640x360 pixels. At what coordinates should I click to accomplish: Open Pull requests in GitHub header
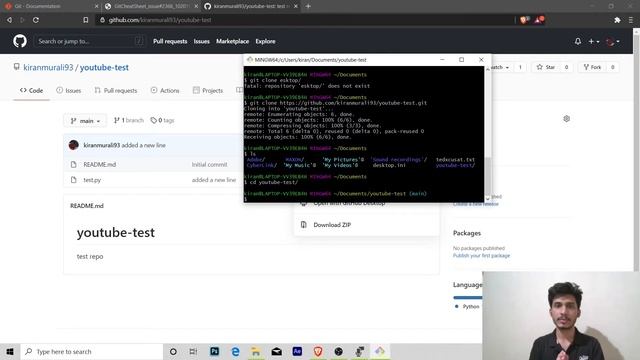[170, 41]
